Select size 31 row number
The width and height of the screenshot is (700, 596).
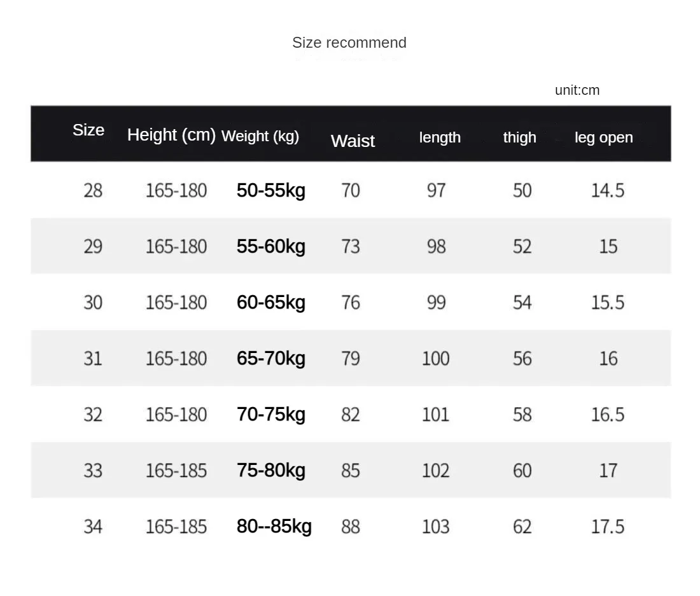click(93, 359)
